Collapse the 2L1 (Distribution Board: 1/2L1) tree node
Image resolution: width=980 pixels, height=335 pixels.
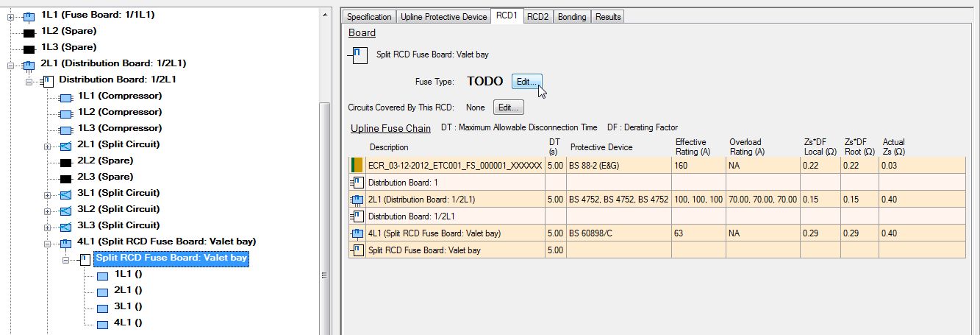pos(11,65)
